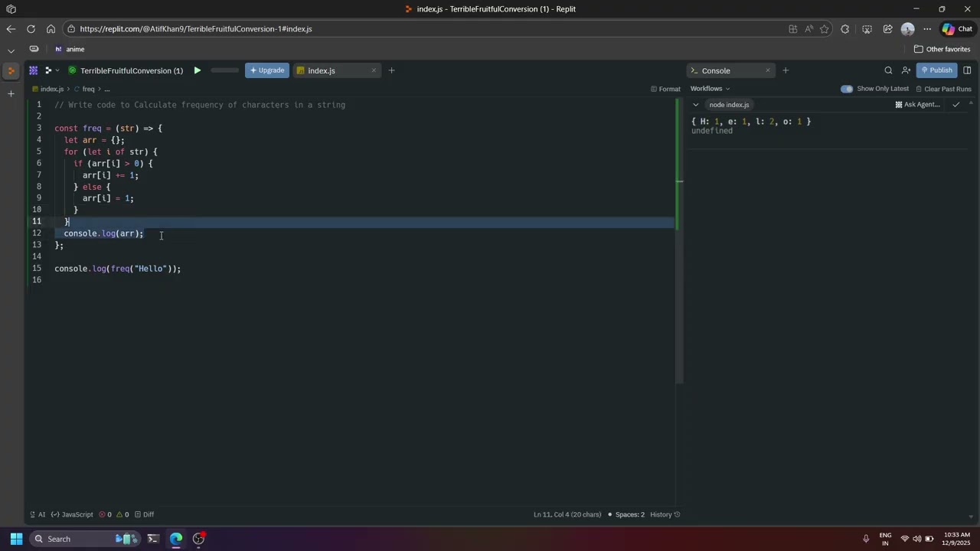Expand the tab actions chevron below back button
This screenshot has height=551, width=980.
pos(11,50)
